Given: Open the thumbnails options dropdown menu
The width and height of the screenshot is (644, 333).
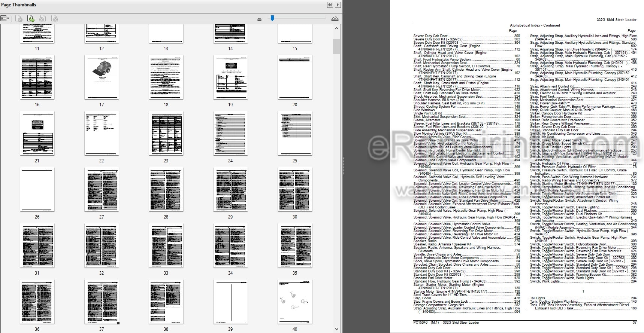Looking at the screenshot, I should [x=5, y=19].
